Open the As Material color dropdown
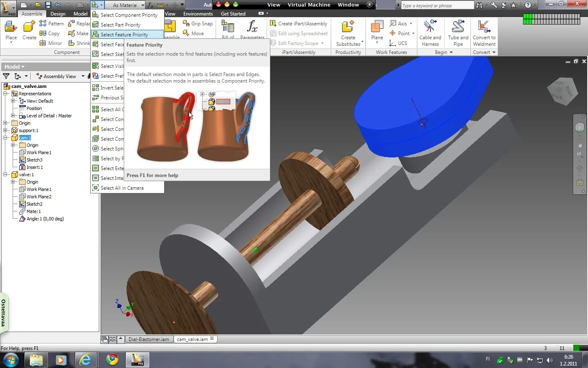588x368 pixels. click(143, 5)
